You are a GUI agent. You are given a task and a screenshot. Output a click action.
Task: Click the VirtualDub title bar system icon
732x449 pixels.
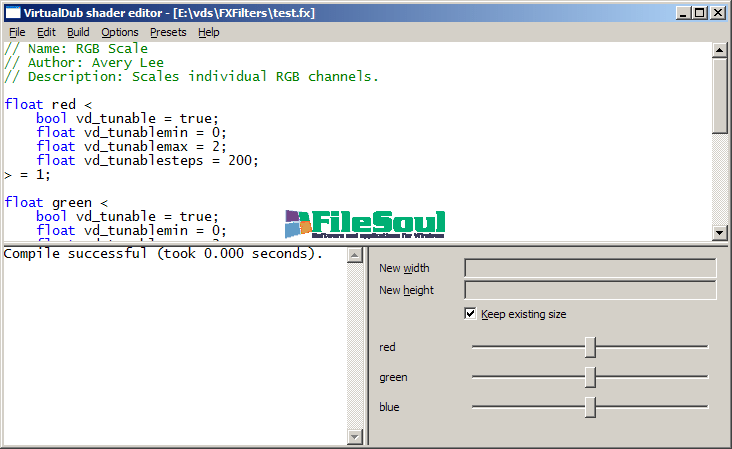click(13, 12)
